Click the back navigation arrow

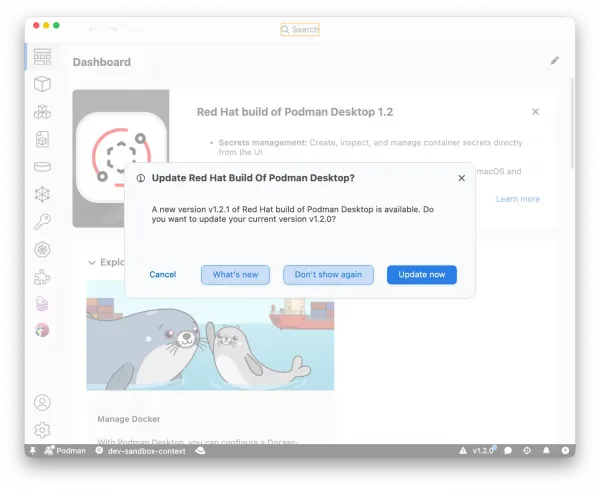92,29
